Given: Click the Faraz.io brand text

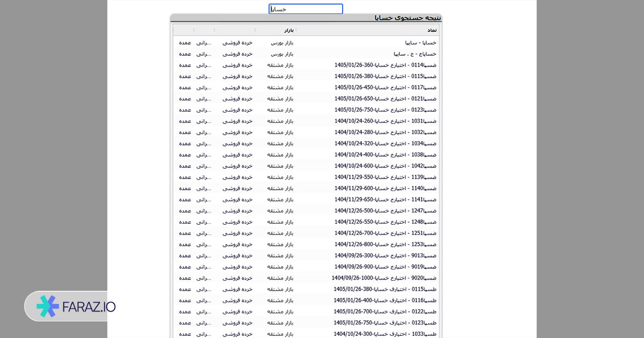Looking at the screenshot, I should coord(90,307).
